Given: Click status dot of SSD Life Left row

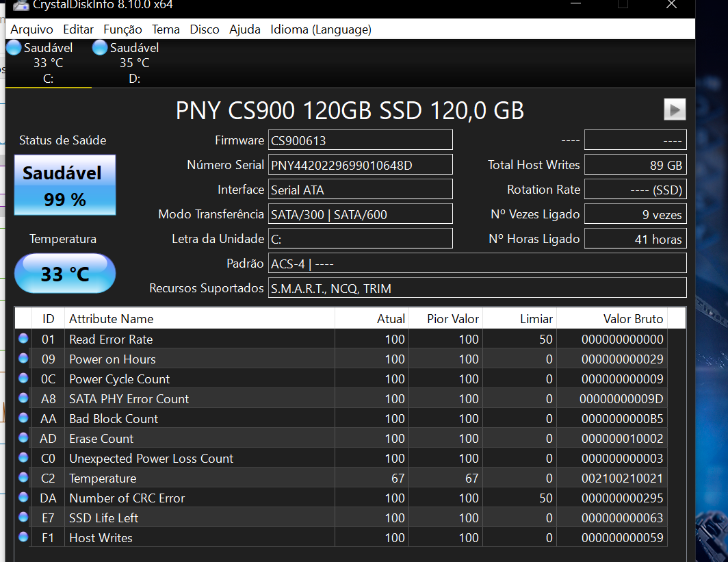Looking at the screenshot, I should [x=23, y=517].
